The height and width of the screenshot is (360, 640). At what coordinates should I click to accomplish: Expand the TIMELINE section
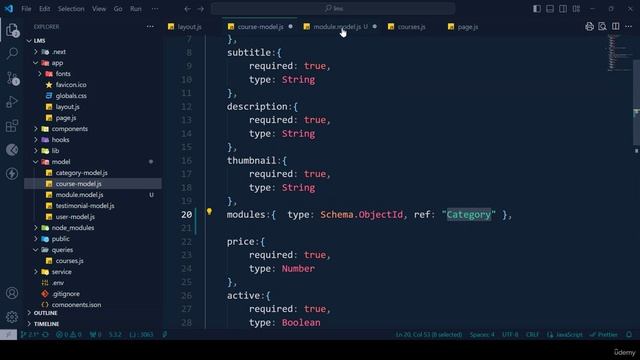46,324
